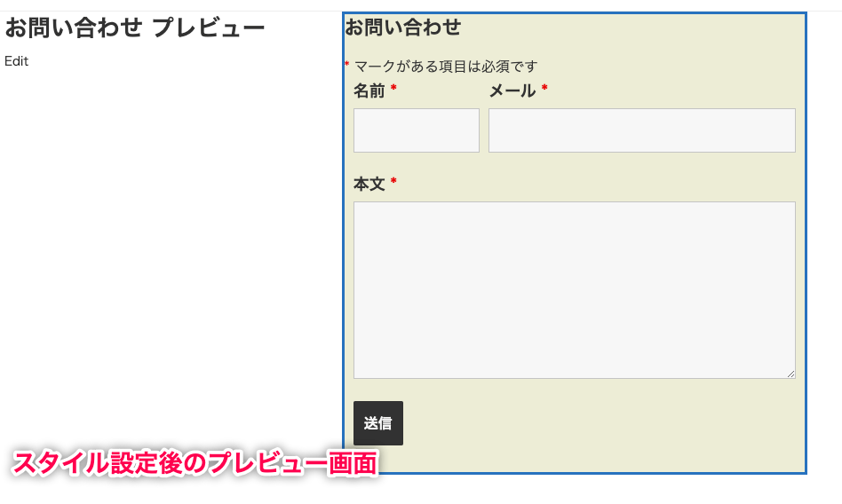This screenshot has width=842, height=504.
Task: Focus the メール input field
Action: pyautogui.click(x=641, y=130)
